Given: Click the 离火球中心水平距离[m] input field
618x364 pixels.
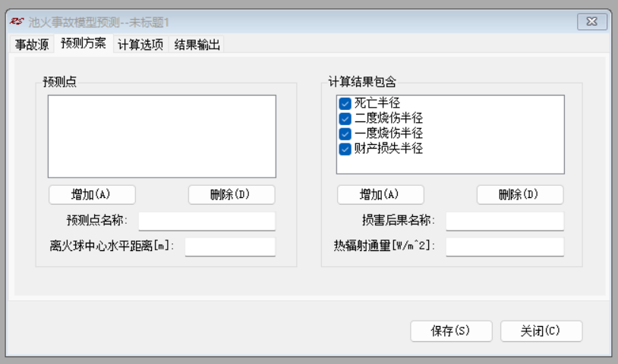Looking at the screenshot, I should (229, 246).
